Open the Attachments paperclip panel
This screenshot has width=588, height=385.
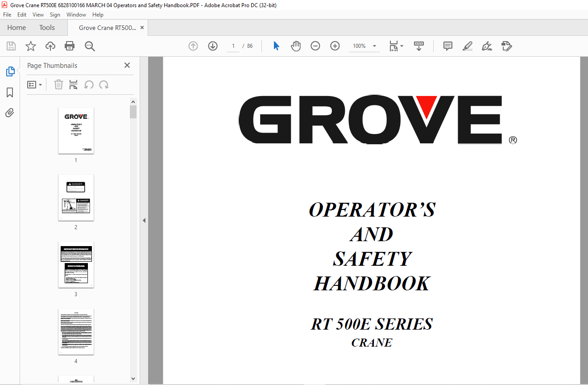(10, 113)
